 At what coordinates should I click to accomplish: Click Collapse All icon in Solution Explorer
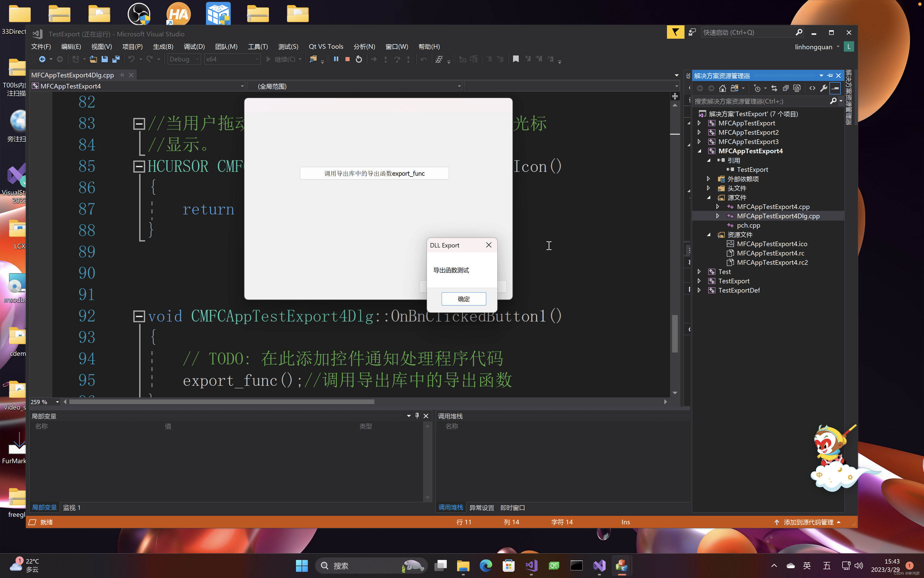point(785,89)
